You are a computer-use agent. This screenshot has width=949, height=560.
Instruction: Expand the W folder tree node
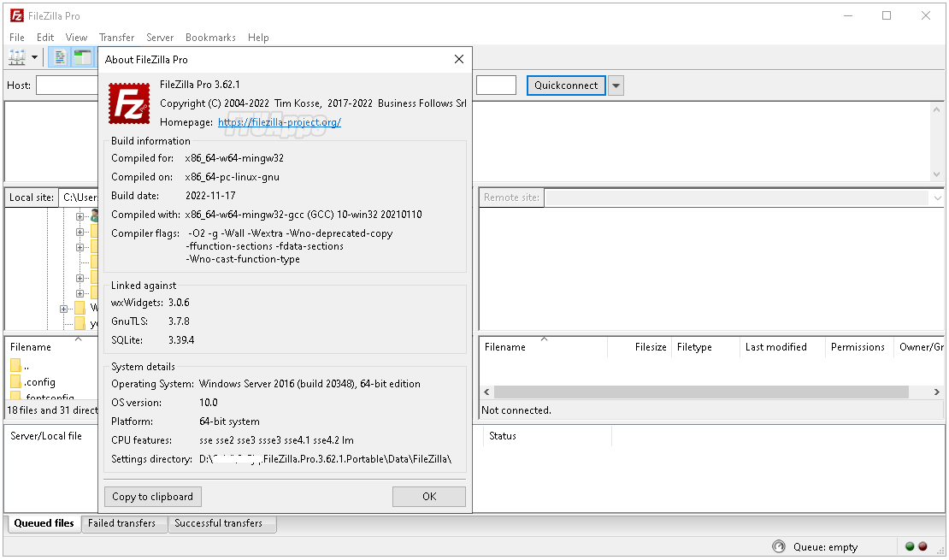(x=63, y=308)
